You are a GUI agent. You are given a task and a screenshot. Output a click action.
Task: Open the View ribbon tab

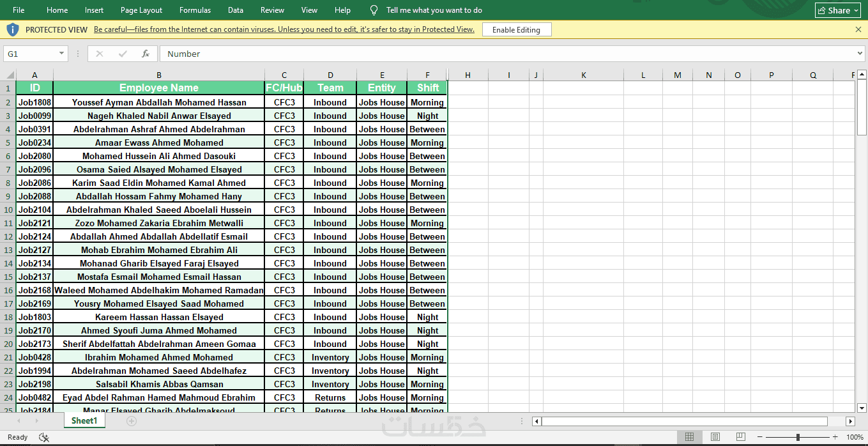[x=309, y=10]
